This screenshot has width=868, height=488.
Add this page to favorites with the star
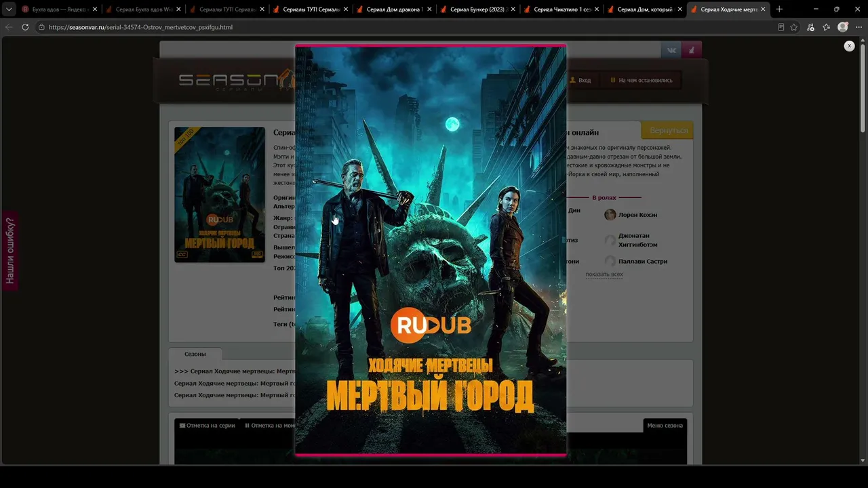pyautogui.click(x=794, y=27)
